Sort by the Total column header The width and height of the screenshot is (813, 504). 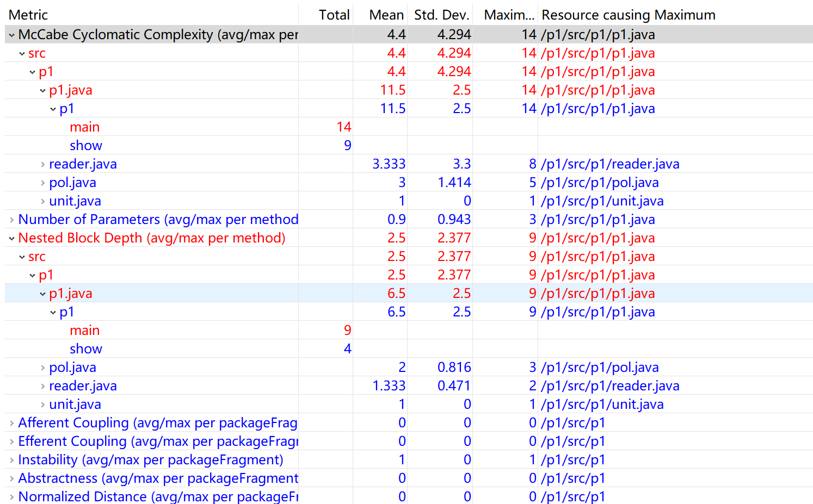(x=334, y=15)
